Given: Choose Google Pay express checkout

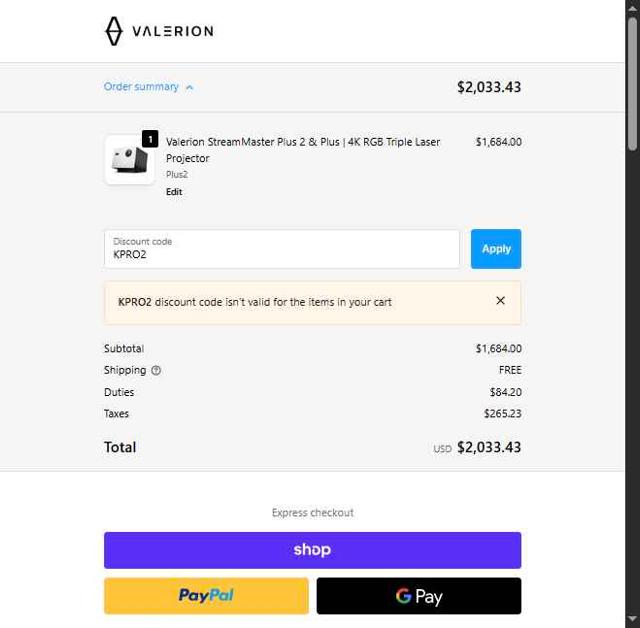Looking at the screenshot, I should (419, 596).
